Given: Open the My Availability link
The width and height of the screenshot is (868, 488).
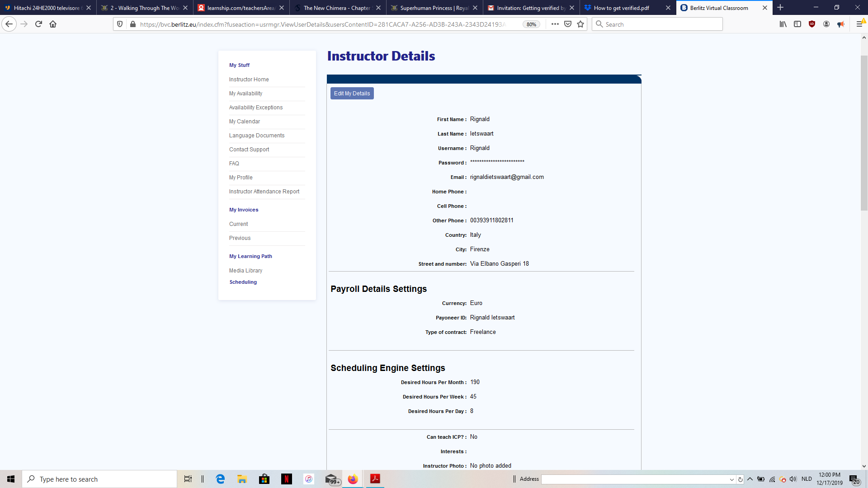Looking at the screenshot, I should pos(245,94).
